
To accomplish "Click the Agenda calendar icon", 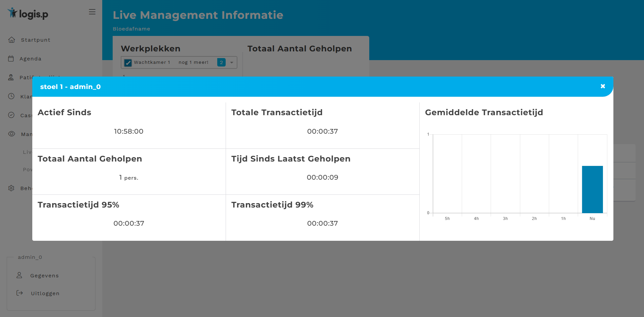I will point(11,59).
